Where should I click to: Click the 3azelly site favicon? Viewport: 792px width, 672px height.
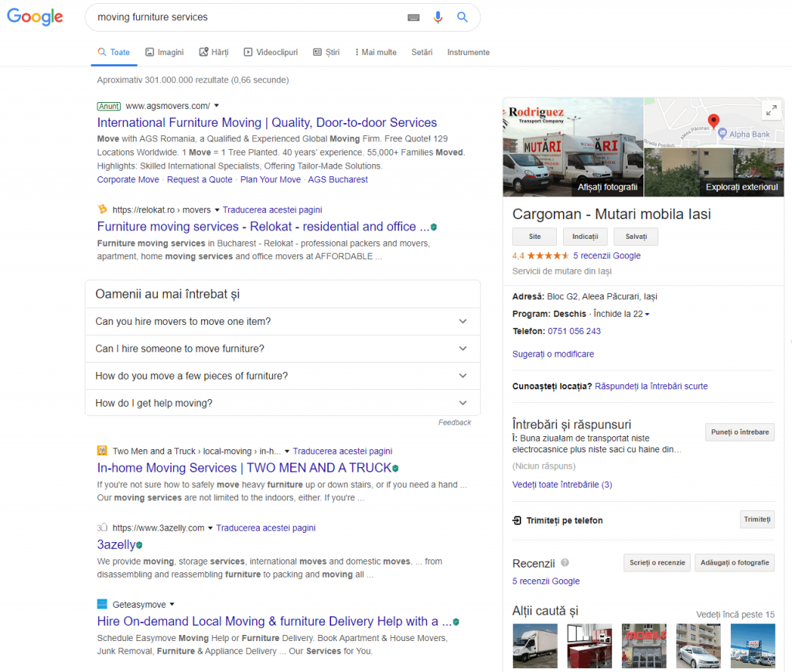click(x=102, y=527)
